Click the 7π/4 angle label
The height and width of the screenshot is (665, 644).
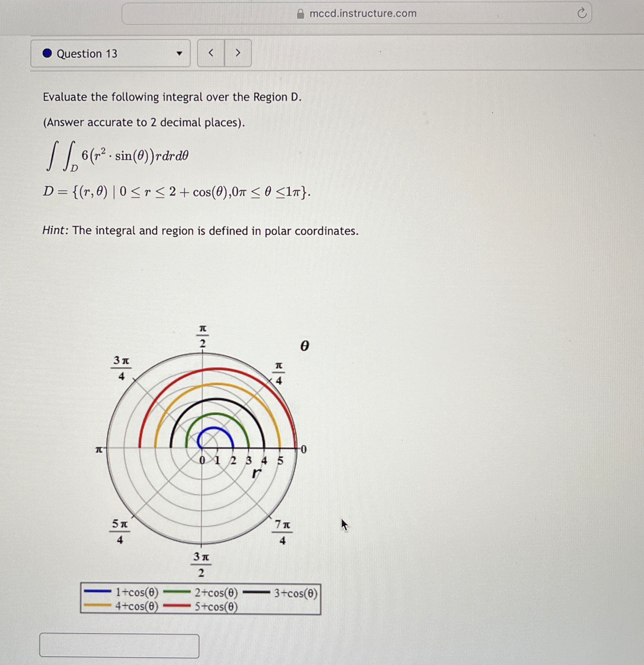282,532
